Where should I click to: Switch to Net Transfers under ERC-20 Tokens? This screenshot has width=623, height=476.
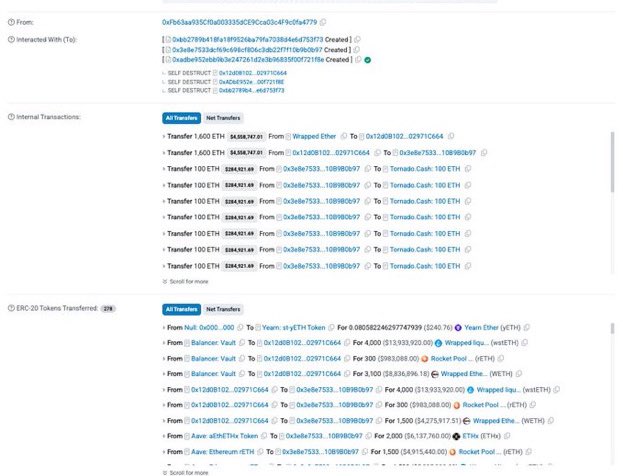click(223, 309)
